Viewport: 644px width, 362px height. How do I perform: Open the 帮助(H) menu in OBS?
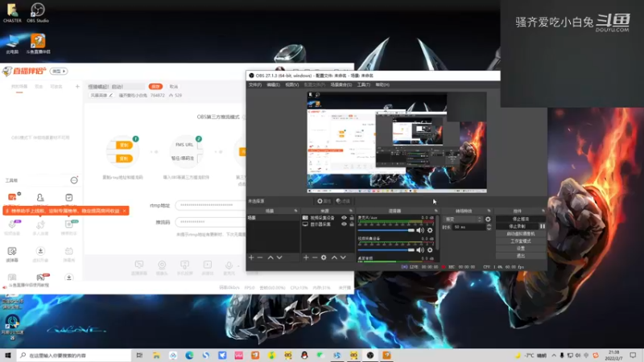click(x=382, y=84)
